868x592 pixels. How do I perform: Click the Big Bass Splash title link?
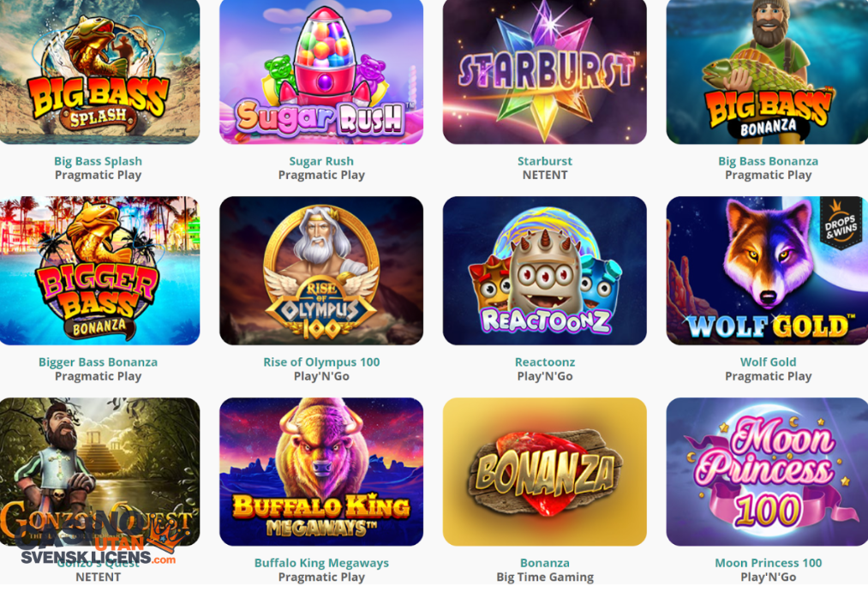(x=98, y=161)
